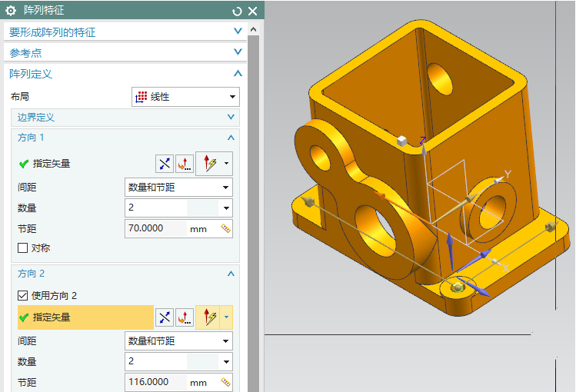
Task: Click the reset dialog icon in the title bar
Action: (238, 12)
